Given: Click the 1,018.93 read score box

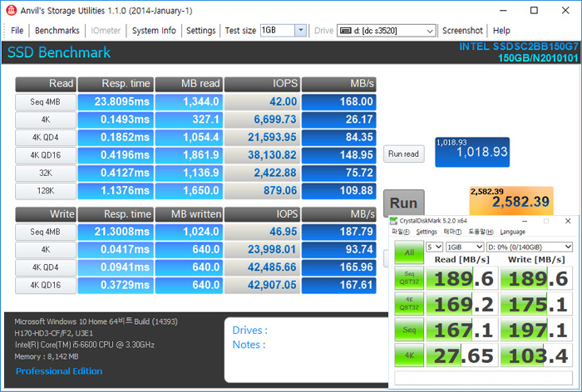Looking at the screenshot, I should pos(472,152).
